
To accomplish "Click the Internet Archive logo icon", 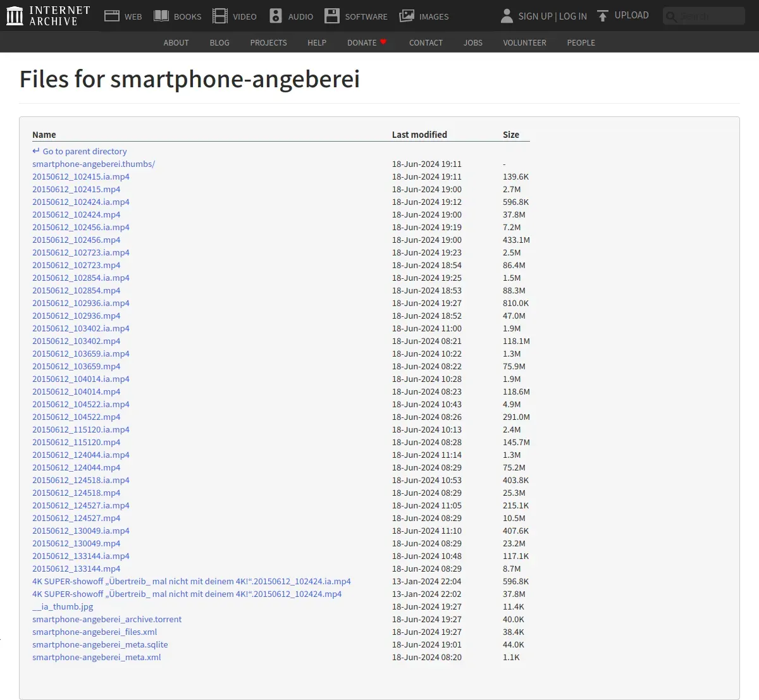I will tap(15, 16).
